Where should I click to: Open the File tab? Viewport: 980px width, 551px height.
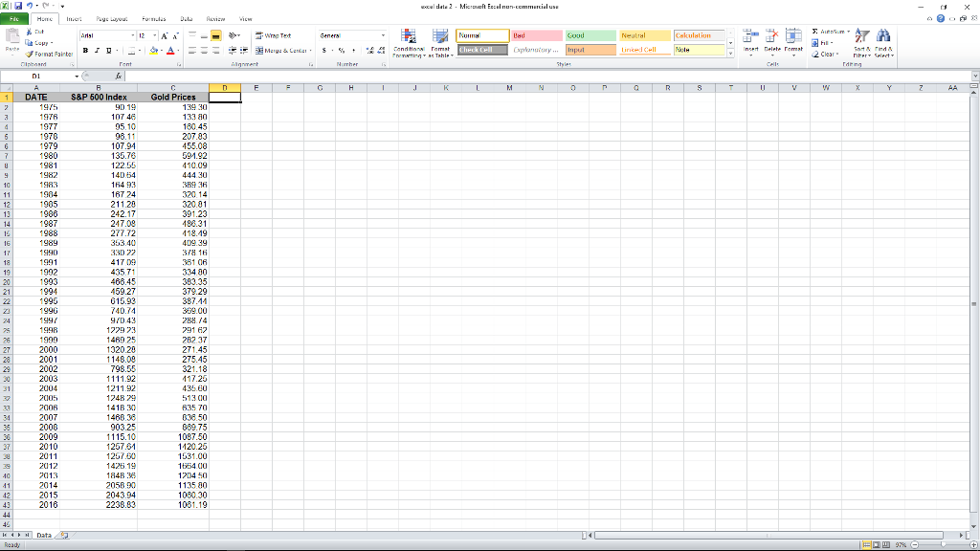coord(14,19)
